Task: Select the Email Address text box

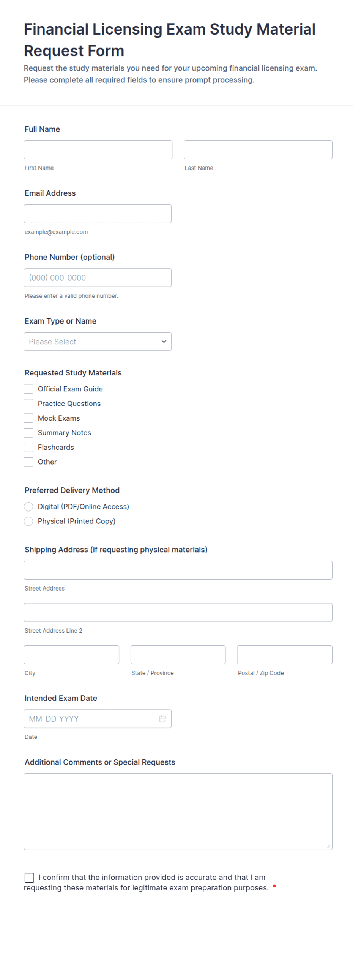Action: tap(98, 214)
